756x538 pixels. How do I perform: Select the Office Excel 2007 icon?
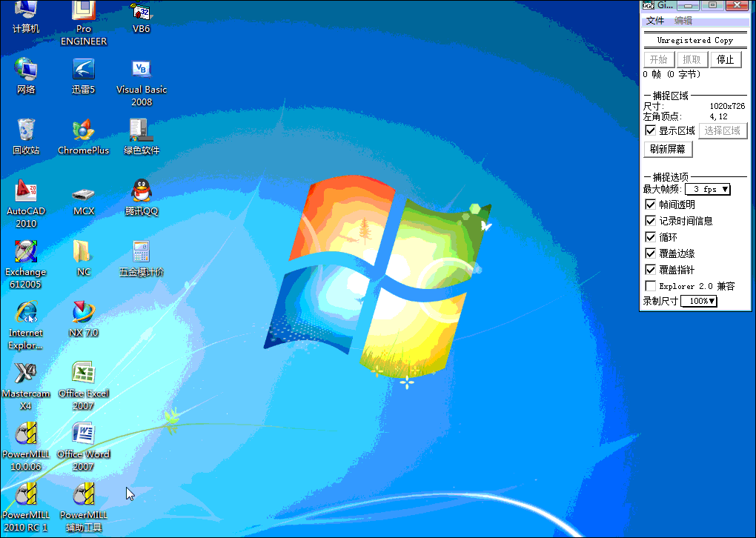84,386
